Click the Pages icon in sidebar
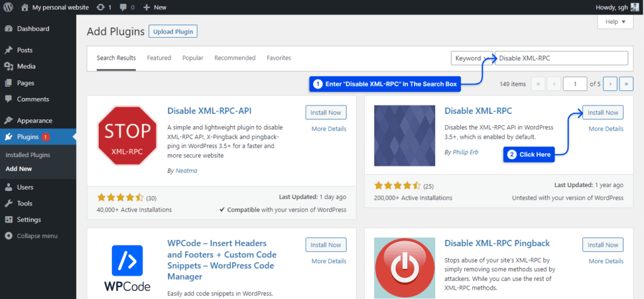The image size is (644, 299). click(x=8, y=83)
